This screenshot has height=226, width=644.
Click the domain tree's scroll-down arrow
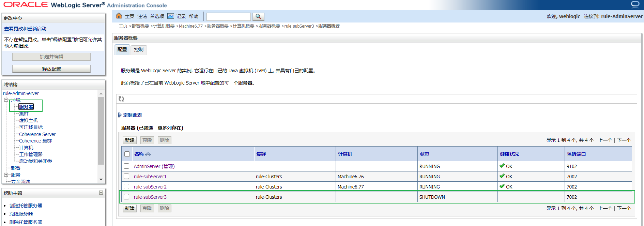point(101,179)
